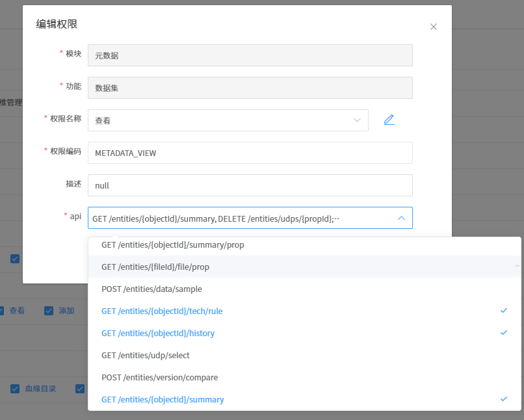Select GET /entities/{objectId}/summary/prop option
This screenshot has height=420, width=524.
304,245
